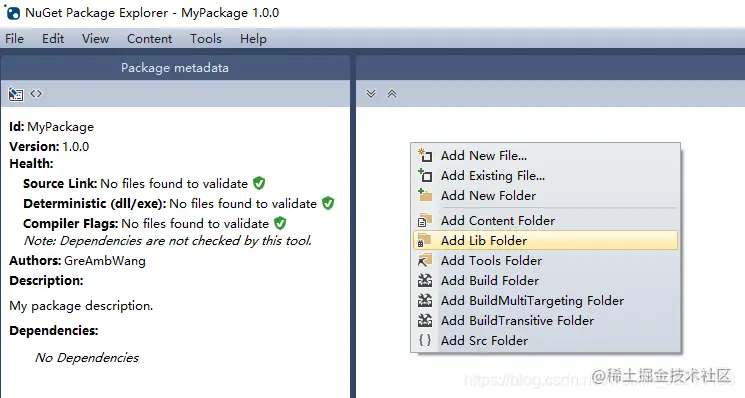Open the Tools menu
745x398 pixels.
pos(206,38)
